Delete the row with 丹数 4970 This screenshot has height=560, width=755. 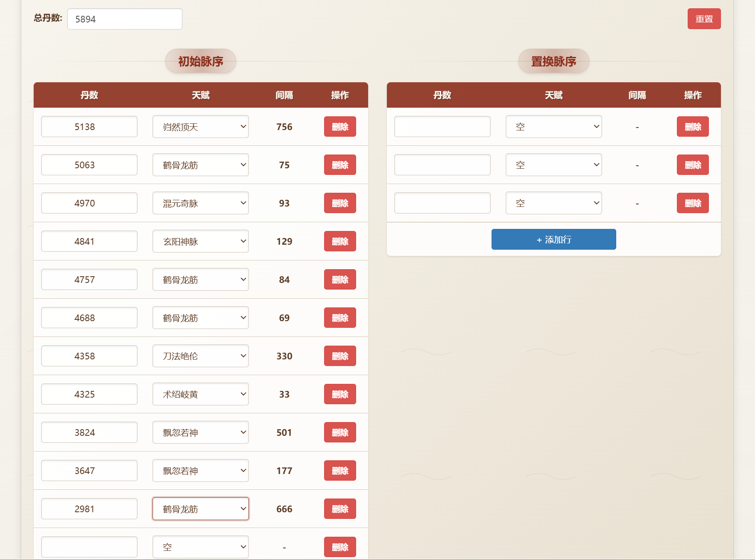coord(339,203)
